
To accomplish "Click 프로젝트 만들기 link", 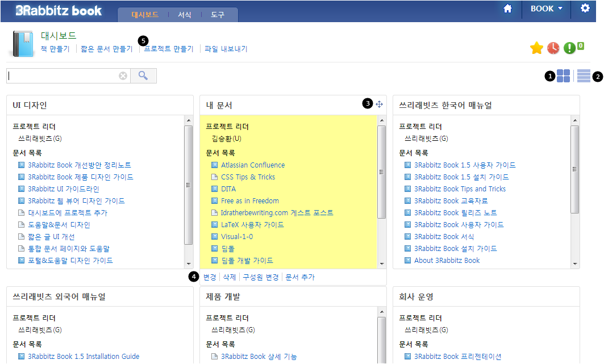I will [169, 49].
